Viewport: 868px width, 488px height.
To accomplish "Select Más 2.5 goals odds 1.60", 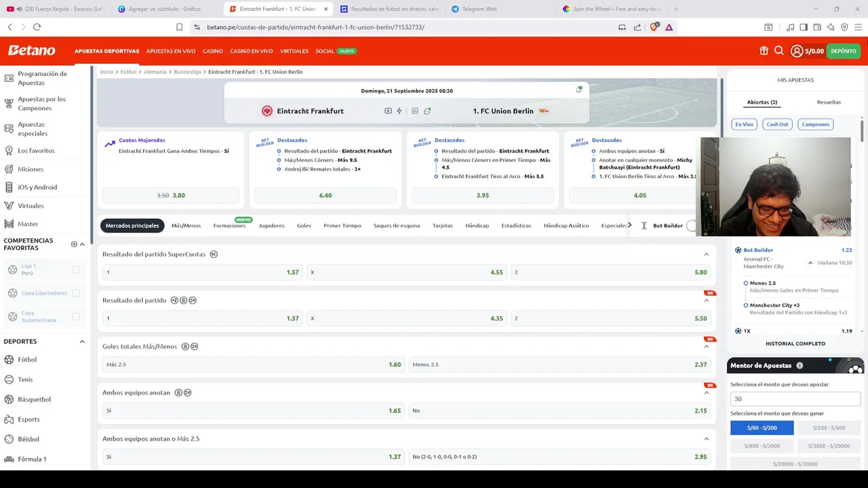I will (254, 365).
